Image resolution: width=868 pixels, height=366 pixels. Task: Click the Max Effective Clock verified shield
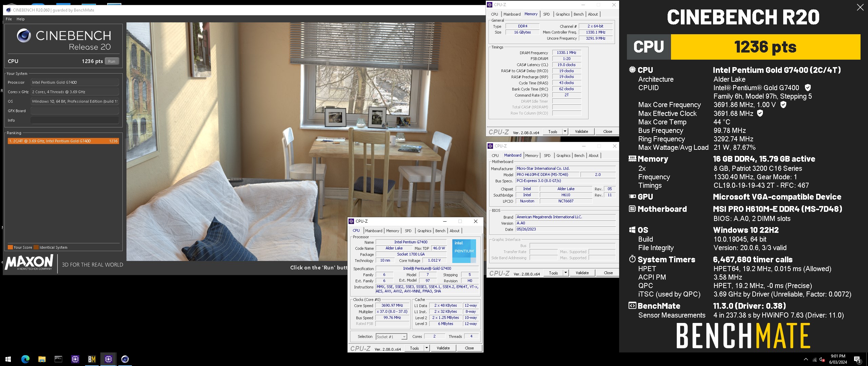(x=760, y=113)
